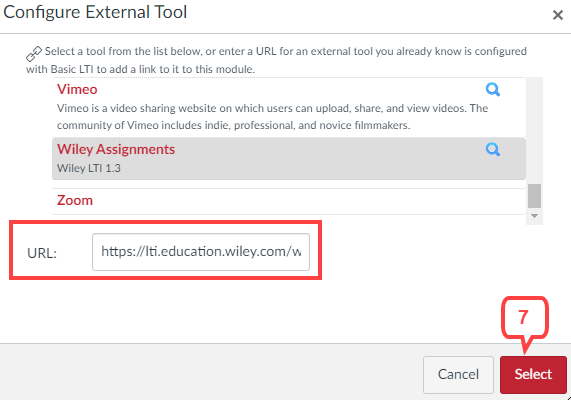Click the Configure External Tool heading
Viewport: 571px width, 400px height.
(x=95, y=12)
